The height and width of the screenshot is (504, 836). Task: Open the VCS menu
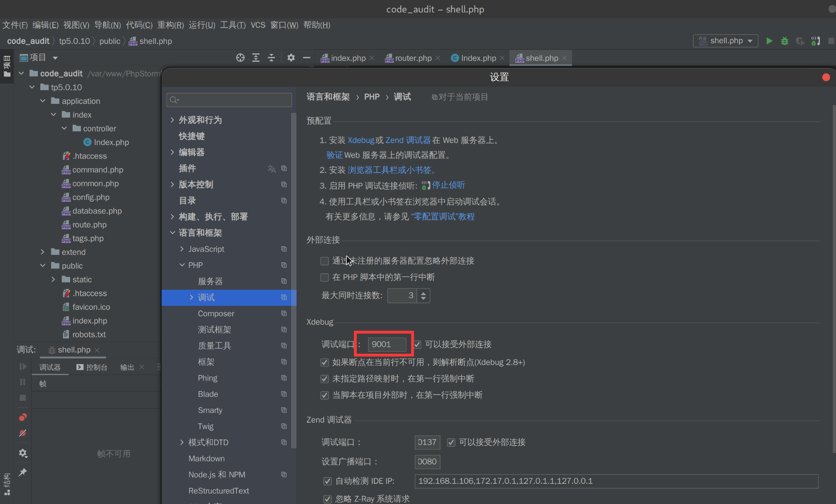[x=258, y=25]
